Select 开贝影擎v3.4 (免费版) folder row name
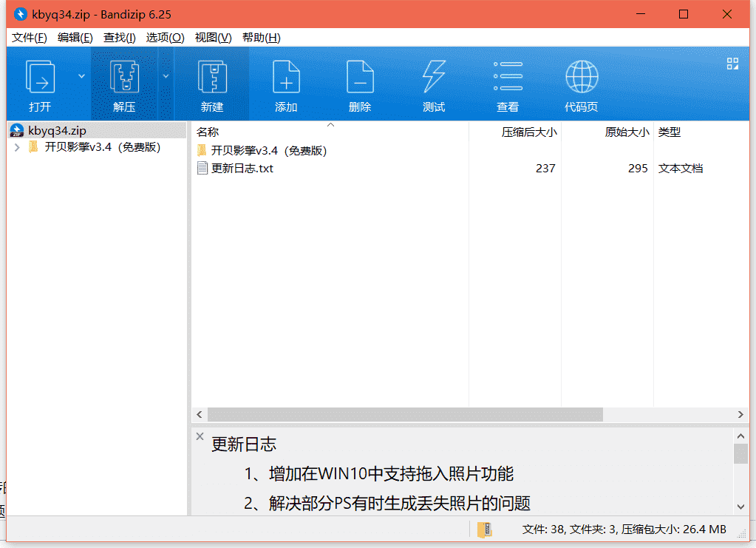Viewport: 756px width, 548px height. pos(268,151)
